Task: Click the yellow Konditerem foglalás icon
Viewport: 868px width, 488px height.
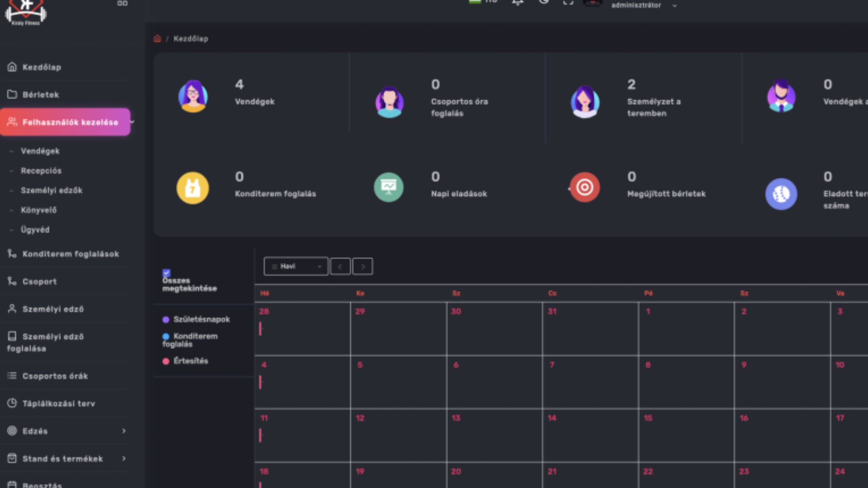Action: pos(193,188)
